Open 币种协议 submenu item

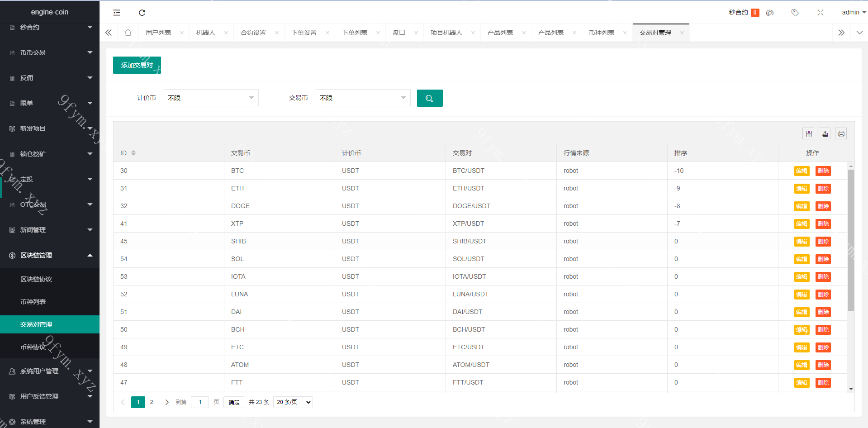click(x=50, y=347)
